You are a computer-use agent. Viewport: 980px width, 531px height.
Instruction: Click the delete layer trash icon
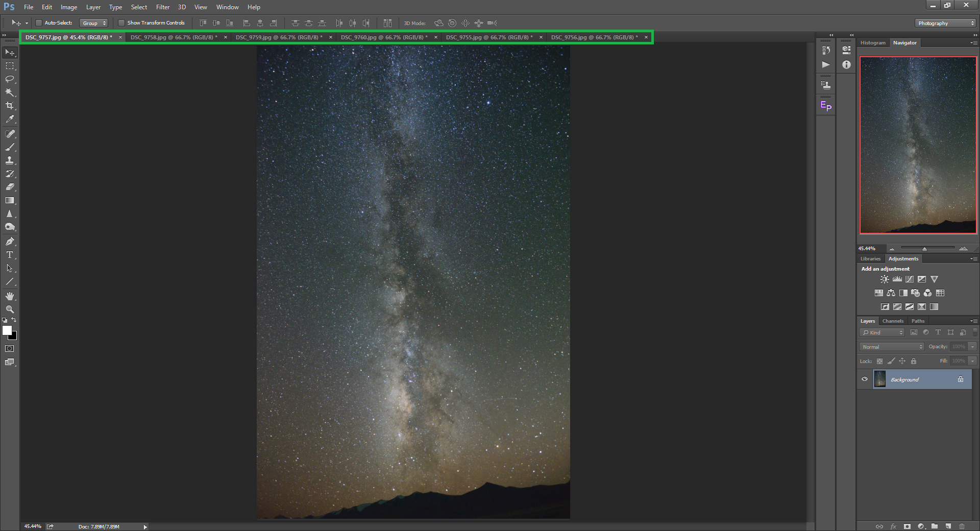pos(962,526)
